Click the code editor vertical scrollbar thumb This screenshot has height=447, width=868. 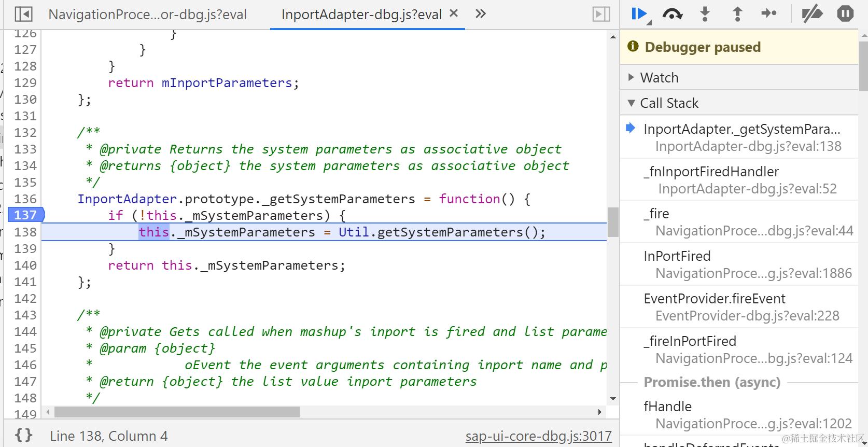click(613, 222)
